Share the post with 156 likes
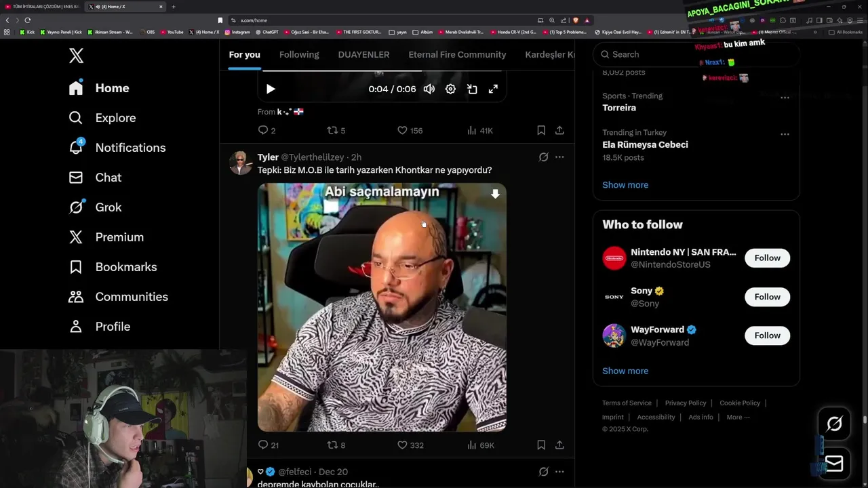Image resolution: width=868 pixels, height=488 pixels. pos(559,130)
